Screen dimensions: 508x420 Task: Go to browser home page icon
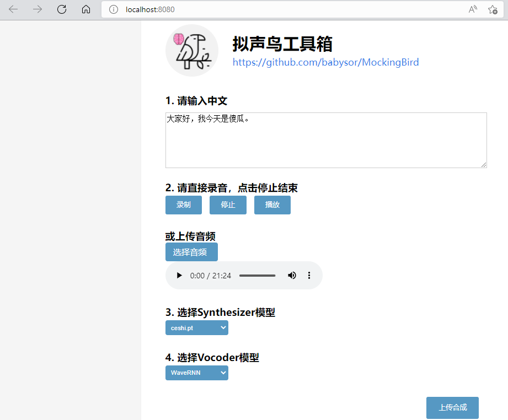85,9
